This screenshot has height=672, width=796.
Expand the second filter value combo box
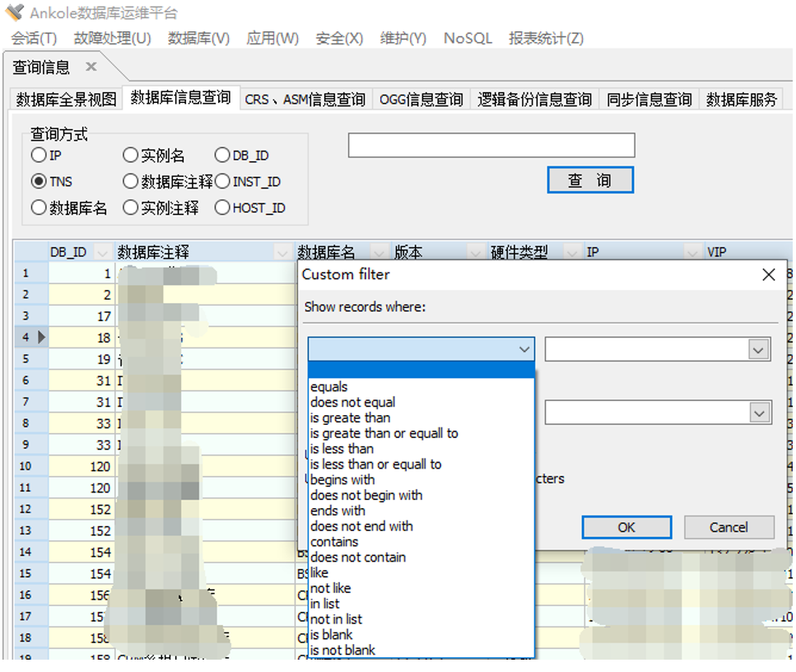(x=757, y=413)
